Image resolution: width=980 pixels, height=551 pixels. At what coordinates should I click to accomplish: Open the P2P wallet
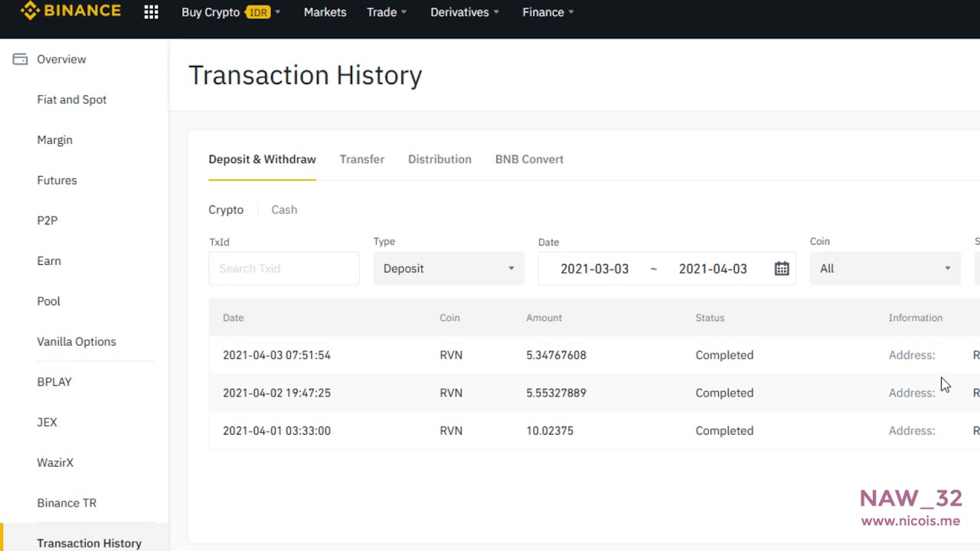click(47, 220)
